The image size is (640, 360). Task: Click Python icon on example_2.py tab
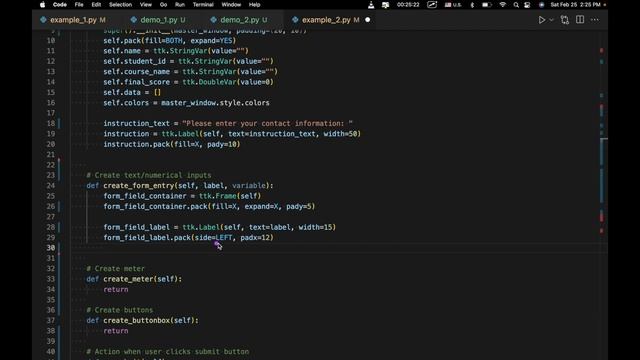295,20
